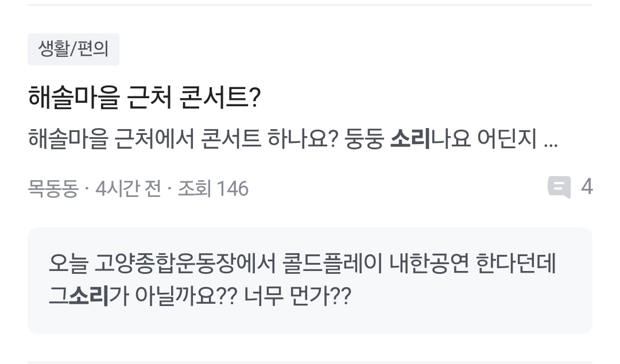Click the 조회 146 view count
The image size is (620, 364).
[213, 188]
